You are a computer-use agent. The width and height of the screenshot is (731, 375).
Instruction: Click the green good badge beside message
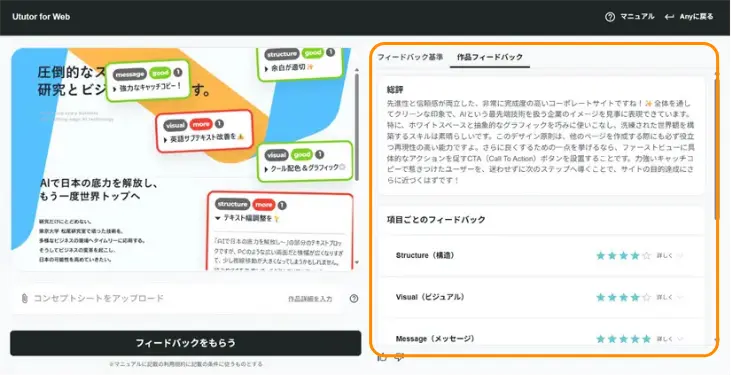pyautogui.click(x=160, y=73)
